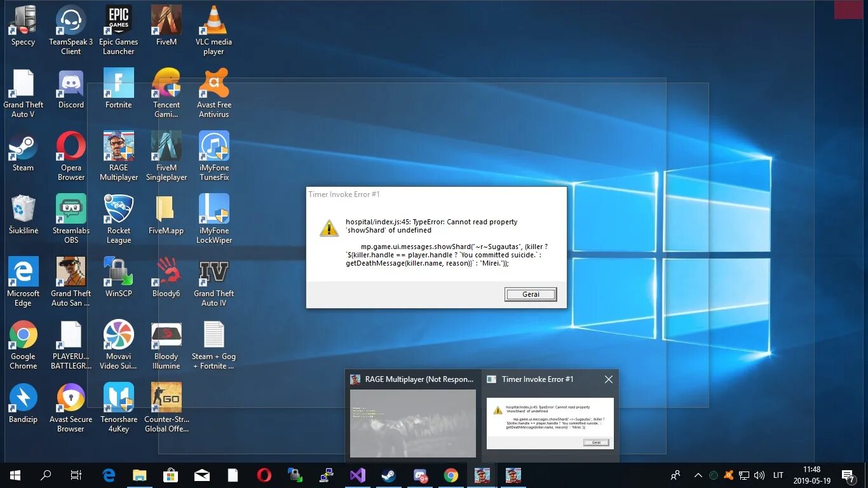Select Counter-Strike Global Offensive shortcut
Image resolution: width=868 pixels, height=488 pixels.
click(x=166, y=407)
